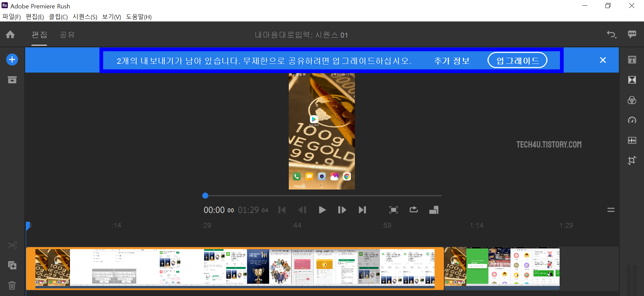Click the undo arrow icon
Viewport: 644px width, 296px height.
(x=611, y=34)
